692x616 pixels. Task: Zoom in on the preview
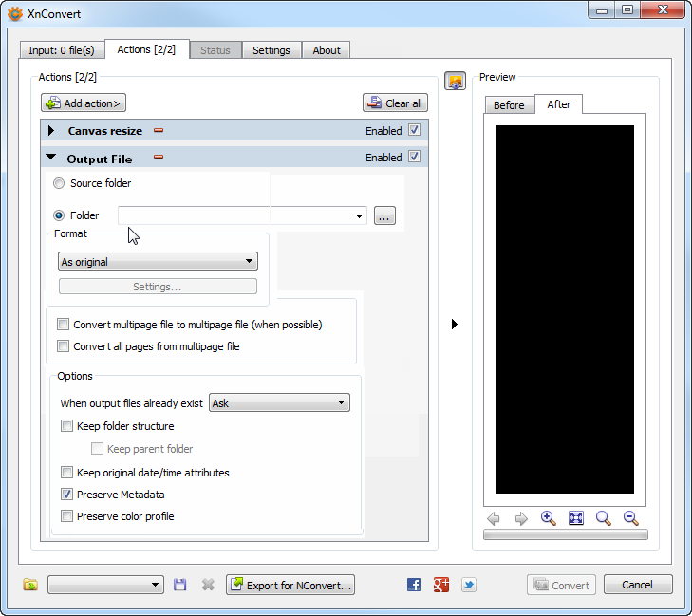point(548,518)
